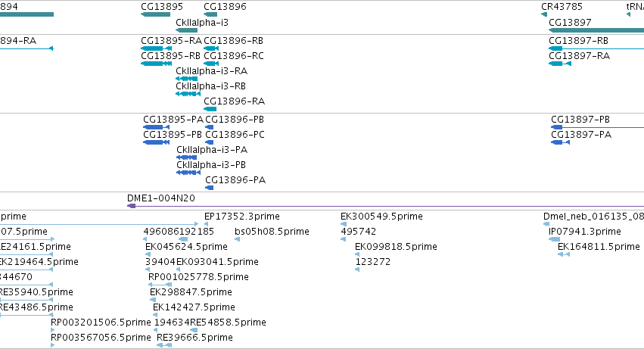Click the IP07941.3prime EST feature bar
644x349 pixels.
click(555, 239)
